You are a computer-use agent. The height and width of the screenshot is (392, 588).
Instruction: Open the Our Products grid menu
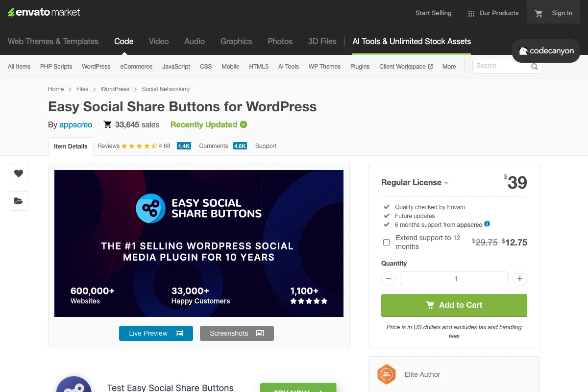(x=493, y=13)
